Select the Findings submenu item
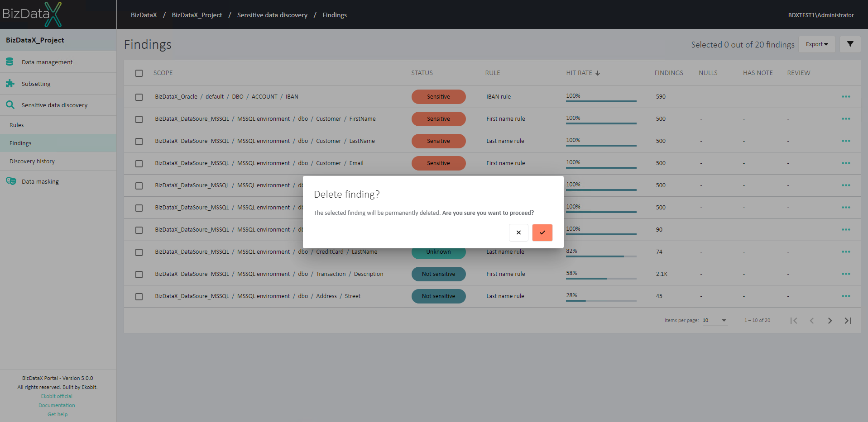This screenshot has width=868, height=422. tap(58, 143)
